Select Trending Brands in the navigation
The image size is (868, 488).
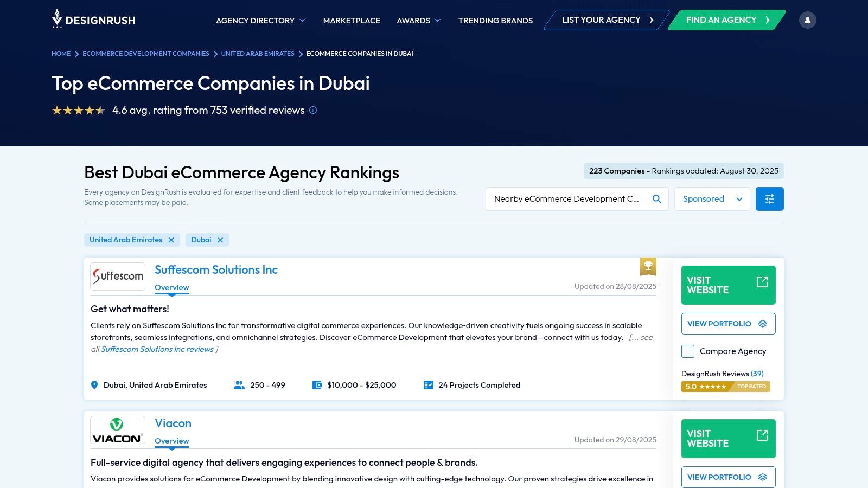[495, 20]
